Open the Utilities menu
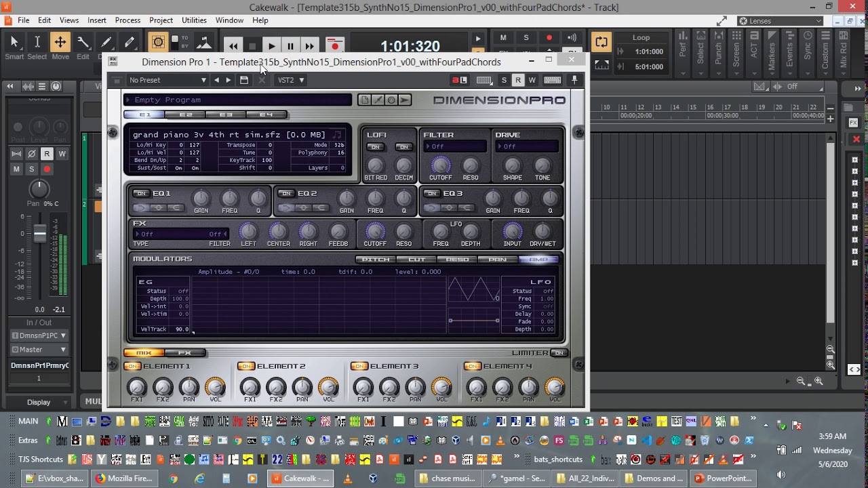Viewport: 868px width, 488px height. tap(194, 20)
